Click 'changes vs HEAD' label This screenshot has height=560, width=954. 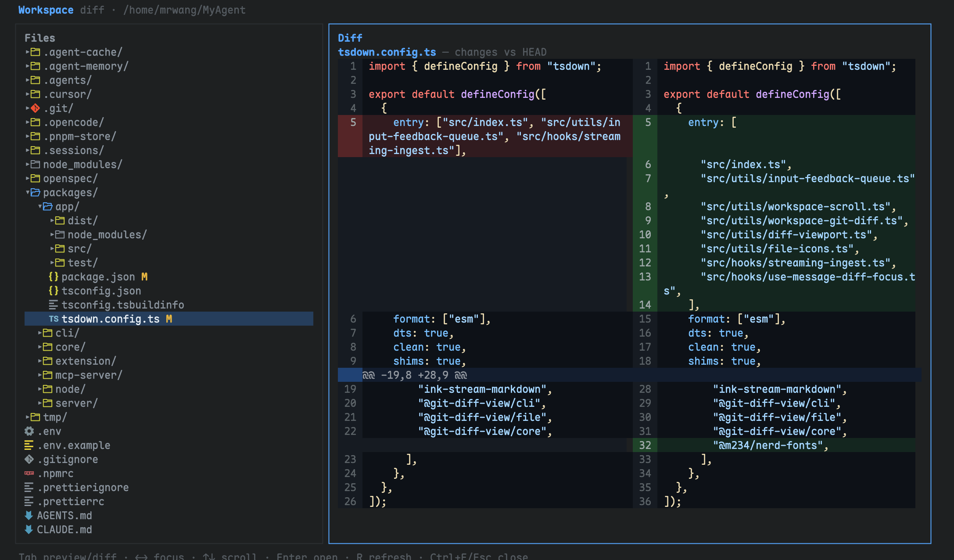pyautogui.click(x=501, y=52)
